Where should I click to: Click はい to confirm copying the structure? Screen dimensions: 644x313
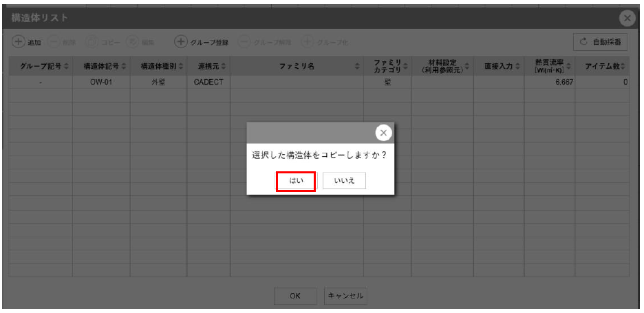point(296,181)
